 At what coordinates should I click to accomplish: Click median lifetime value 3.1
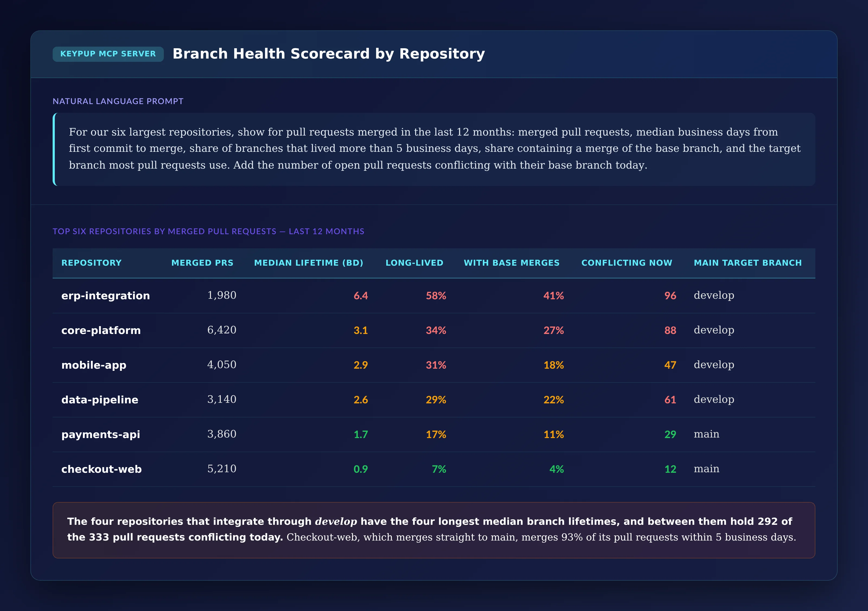(361, 331)
